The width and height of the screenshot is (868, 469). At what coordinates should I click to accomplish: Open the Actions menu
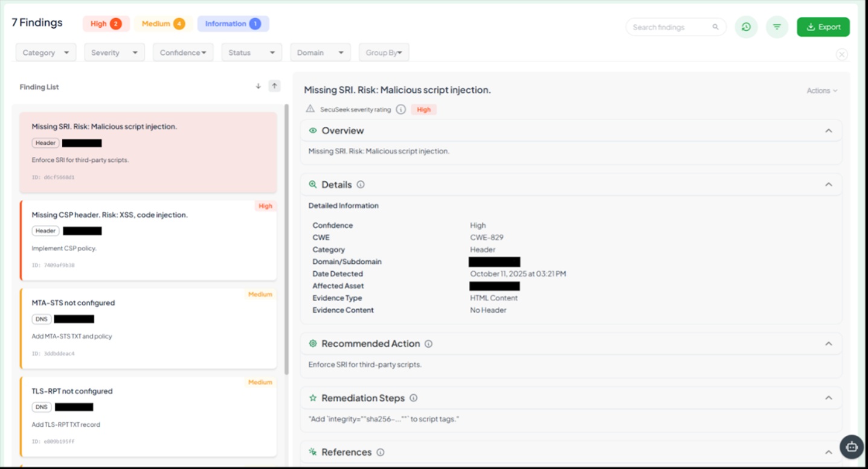pos(821,91)
